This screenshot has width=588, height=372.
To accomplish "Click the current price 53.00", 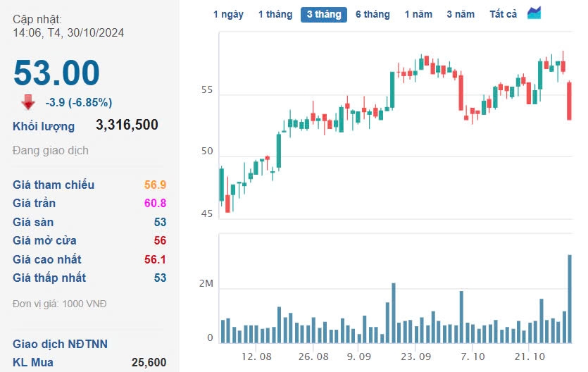I will [x=56, y=73].
